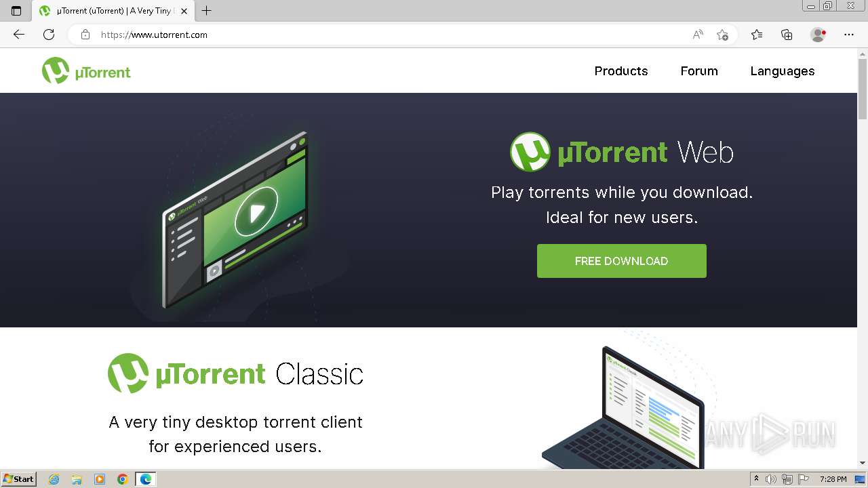The width and height of the screenshot is (868, 488).
Task: Go back using the browser back arrow
Action: click(x=19, y=35)
